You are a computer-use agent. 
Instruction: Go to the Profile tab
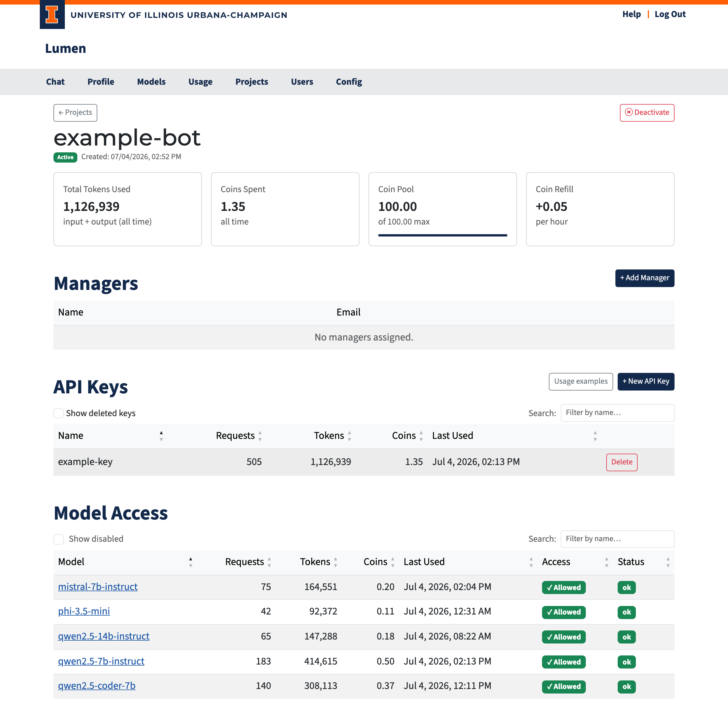click(101, 82)
